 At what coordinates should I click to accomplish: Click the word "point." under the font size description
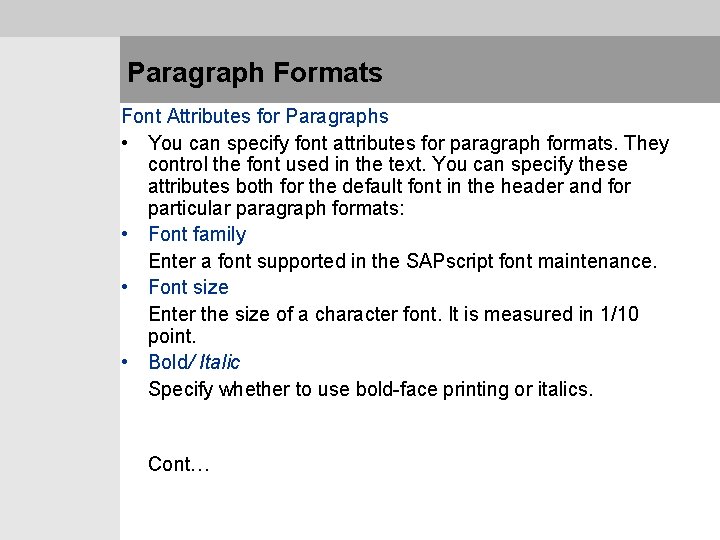click(172, 337)
